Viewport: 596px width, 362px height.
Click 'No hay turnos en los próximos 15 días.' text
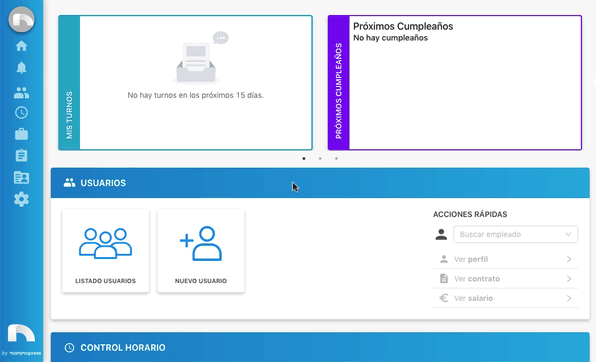click(x=195, y=95)
